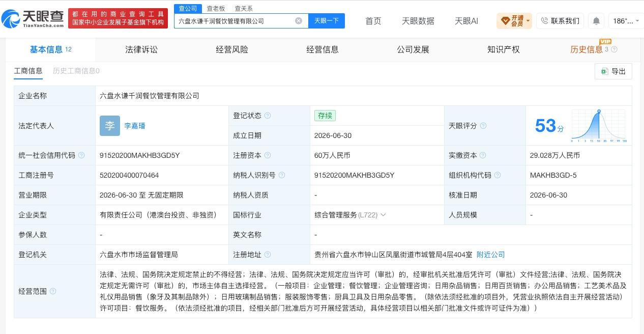644x334 pixels.
Task: Open the 附近公司 link
Action: pyautogui.click(x=491, y=255)
